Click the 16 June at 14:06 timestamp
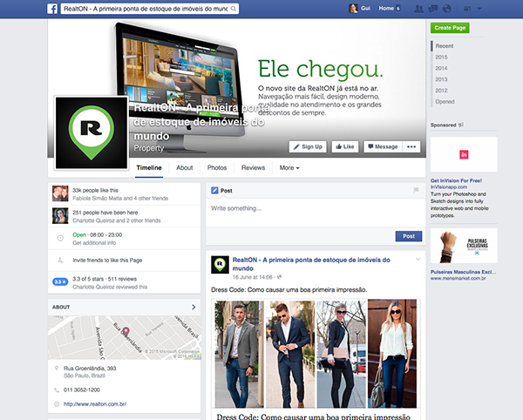 (253, 277)
